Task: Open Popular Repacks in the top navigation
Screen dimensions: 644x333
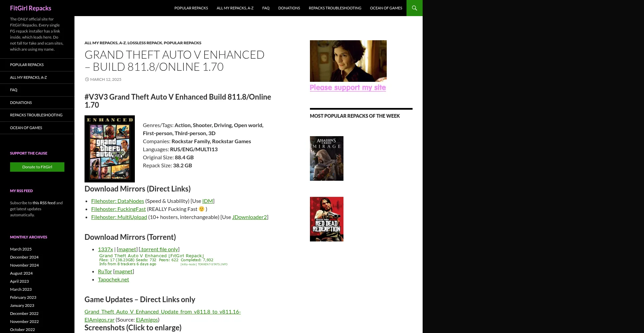Action: (x=191, y=8)
